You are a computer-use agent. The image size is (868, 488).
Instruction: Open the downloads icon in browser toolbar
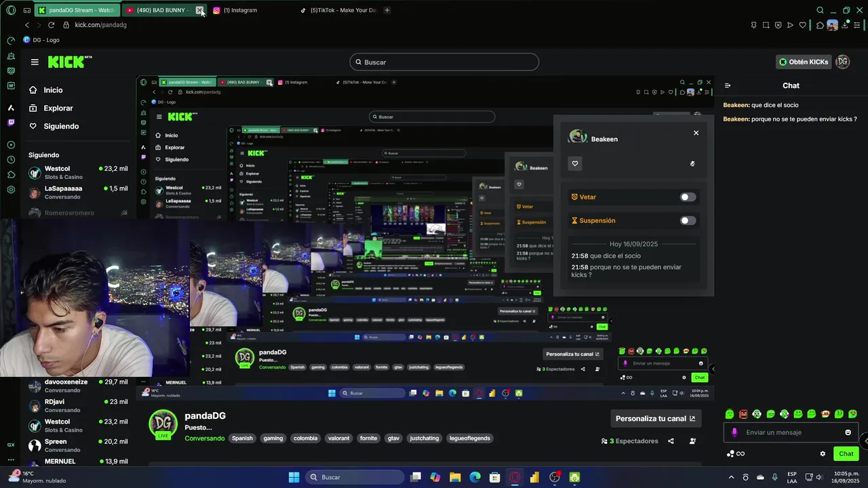(x=845, y=25)
